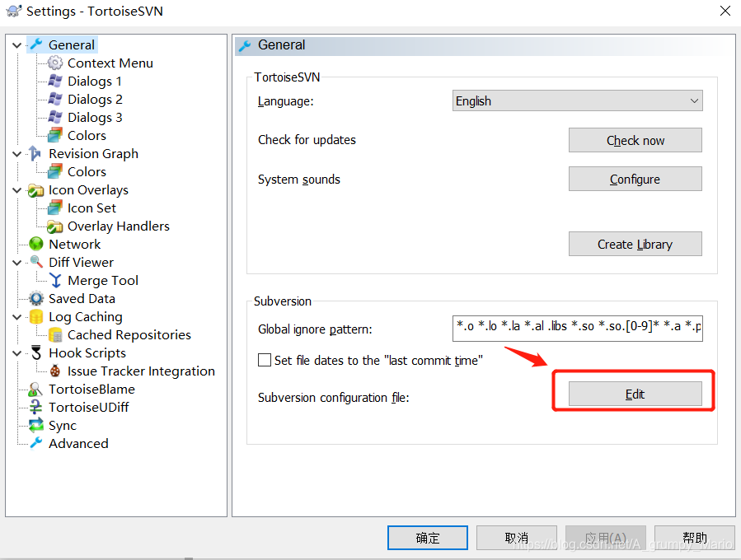The image size is (741, 560).
Task: Click the General wrench icon in tree
Action: [x=36, y=44]
